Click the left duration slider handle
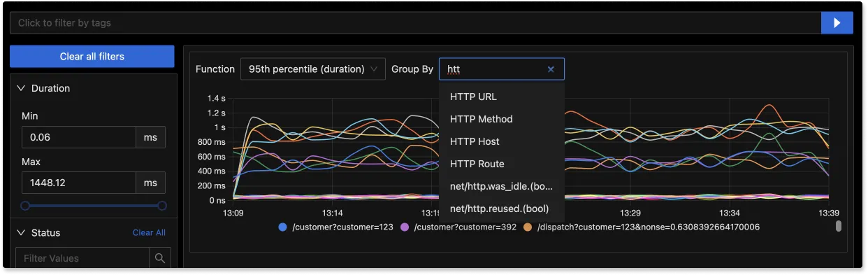The height and width of the screenshot is (275, 868). (x=25, y=206)
